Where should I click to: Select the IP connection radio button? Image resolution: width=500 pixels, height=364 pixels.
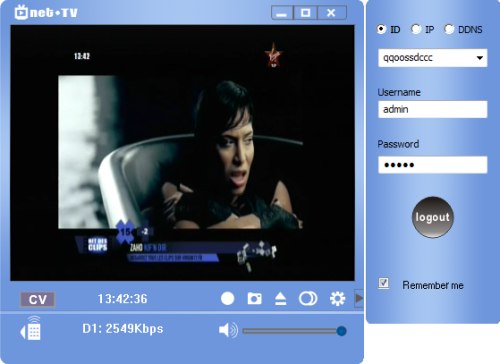point(416,29)
